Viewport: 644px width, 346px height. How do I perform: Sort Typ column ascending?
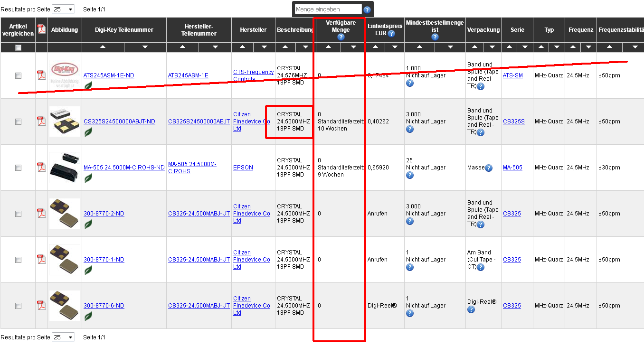tap(541, 47)
